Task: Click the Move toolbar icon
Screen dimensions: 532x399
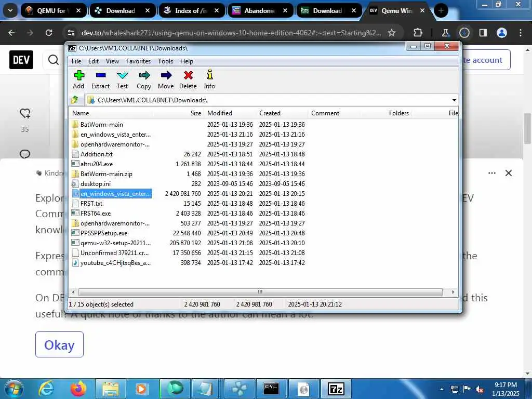Action: (166, 75)
